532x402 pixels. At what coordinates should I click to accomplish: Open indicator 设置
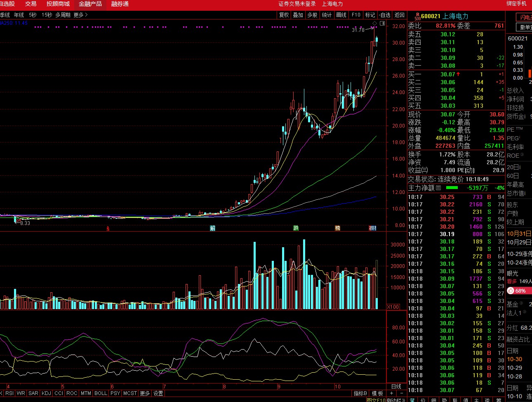158,393
